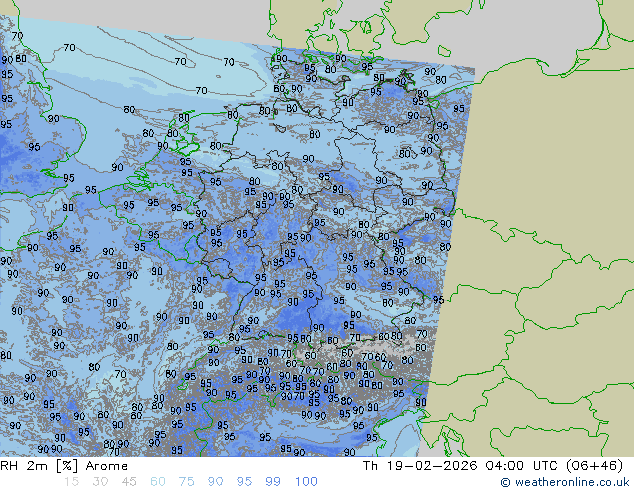This screenshot has width=634, height=490.
Task: Click legend value 45
Action: (129, 482)
